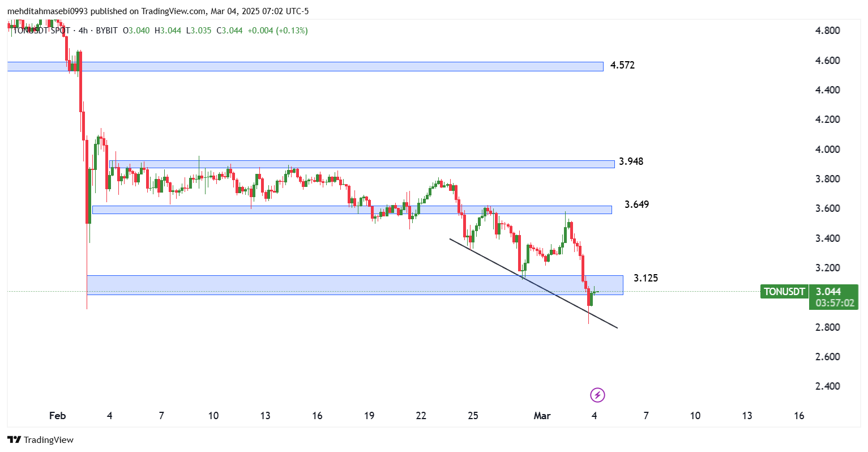The image size is (868, 452).
Task: Click the 4.000 price axis label
Action: (827, 150)
